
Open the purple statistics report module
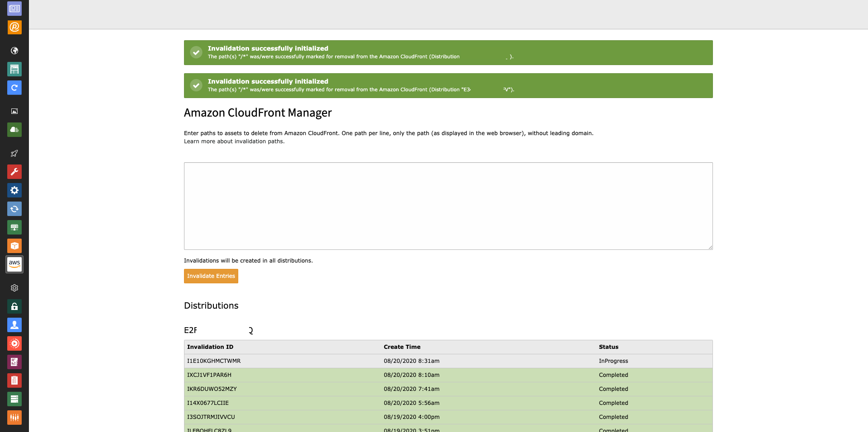(x=14, y=362)
